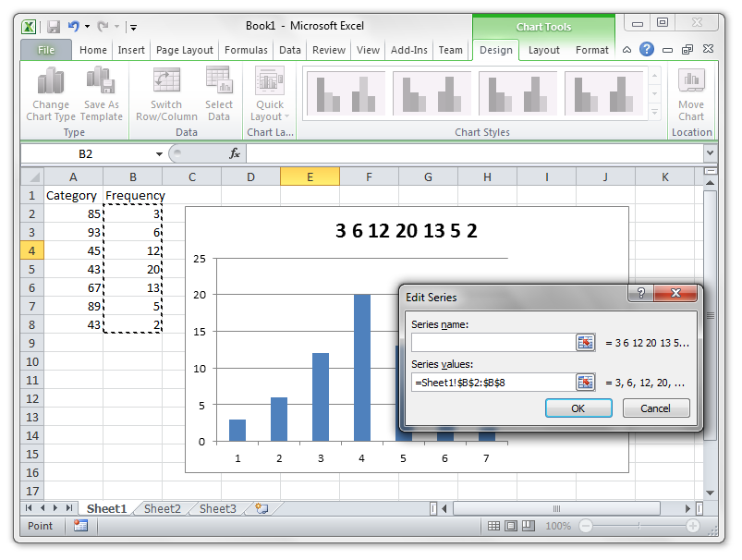This screenshot has width=742, height=560.
Task: Click the Redo icon
Action: click(103, 27)
